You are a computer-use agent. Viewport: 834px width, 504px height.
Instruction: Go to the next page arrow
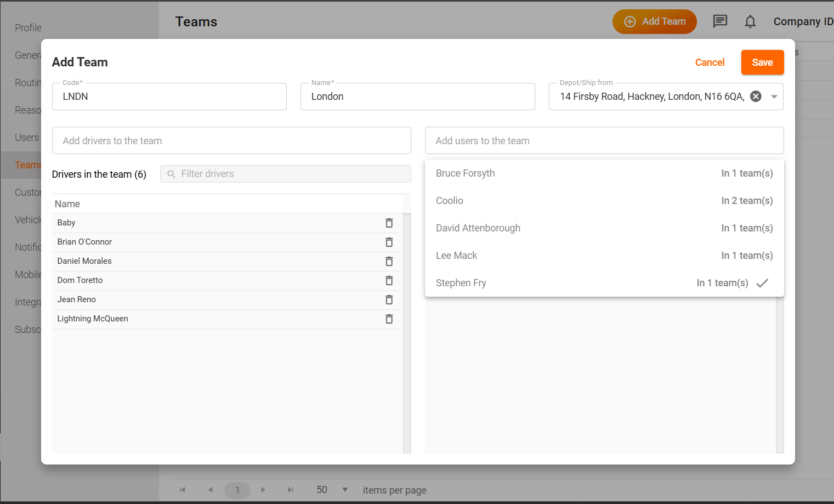pos(263,490)
